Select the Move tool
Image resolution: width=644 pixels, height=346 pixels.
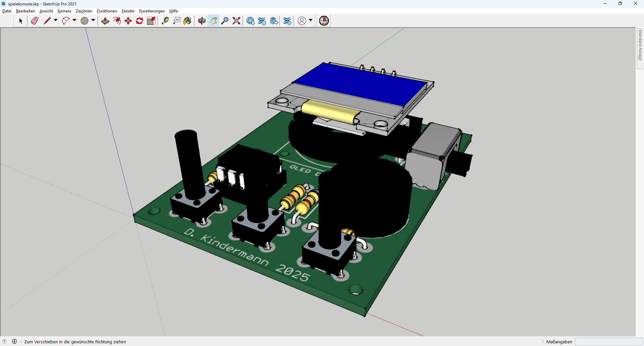[128, 21]
